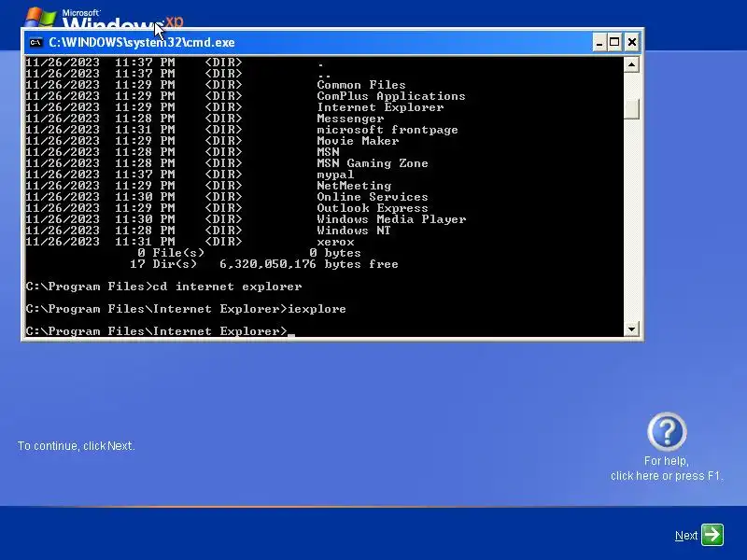Click the 'microsoft frontpage' directory entry
This screenshot has width=747, height=560.
388,130
